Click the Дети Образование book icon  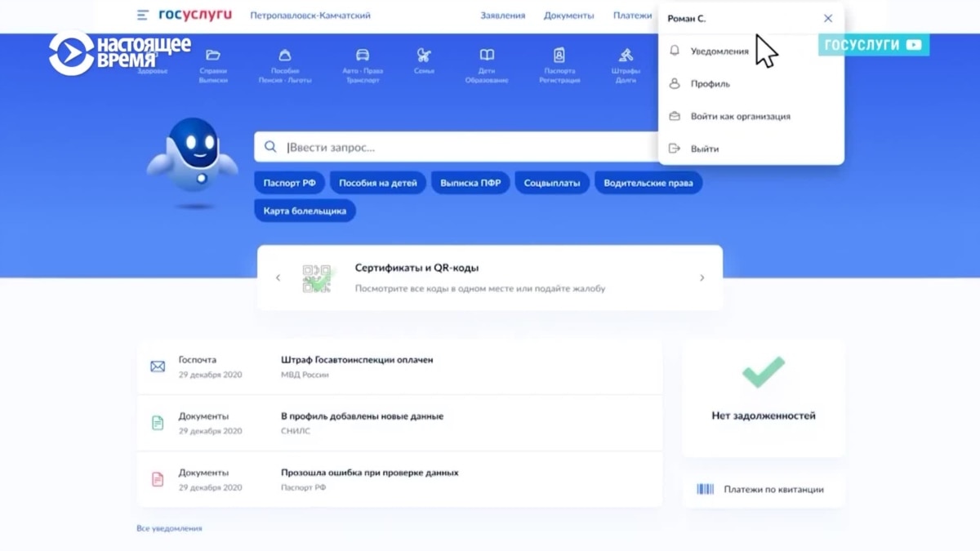[487, 56]
